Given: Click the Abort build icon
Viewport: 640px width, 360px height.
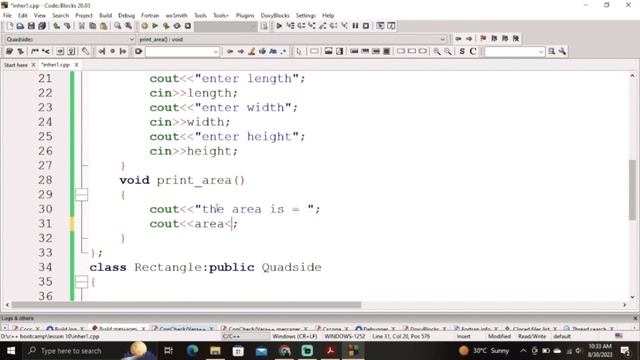Looking at the screenshot, I should (x=188, y=26).
